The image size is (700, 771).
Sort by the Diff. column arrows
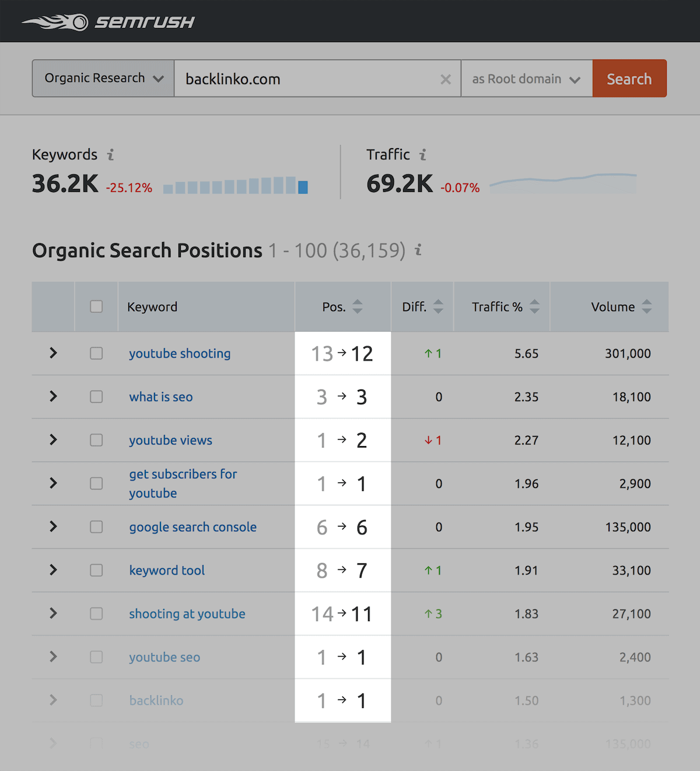(x=438, y=306)
